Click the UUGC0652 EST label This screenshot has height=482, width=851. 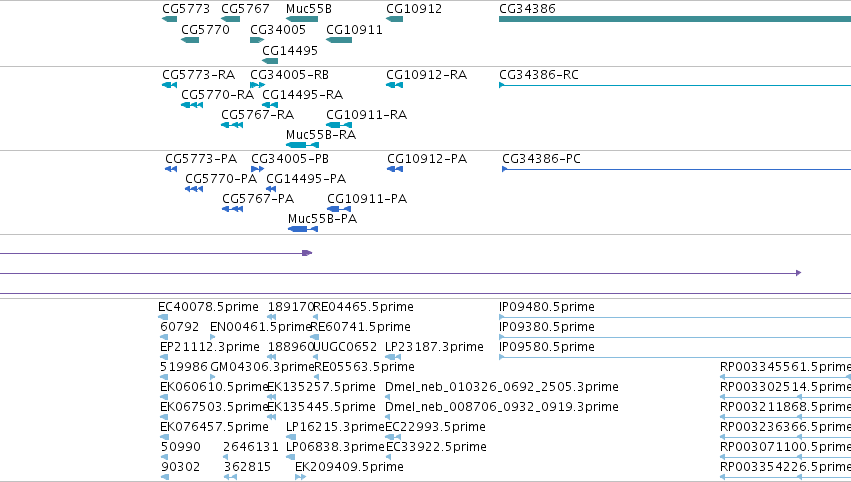[x=345, y=347]
